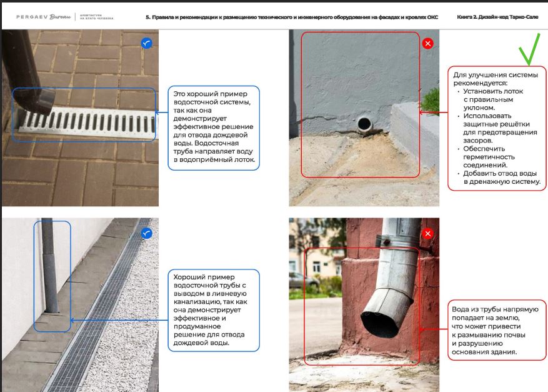Viewport: 548px width, 392px height.
Task: Select the "Вода из трубы напрямую попадает" text box
Action: tap(496, 331)
